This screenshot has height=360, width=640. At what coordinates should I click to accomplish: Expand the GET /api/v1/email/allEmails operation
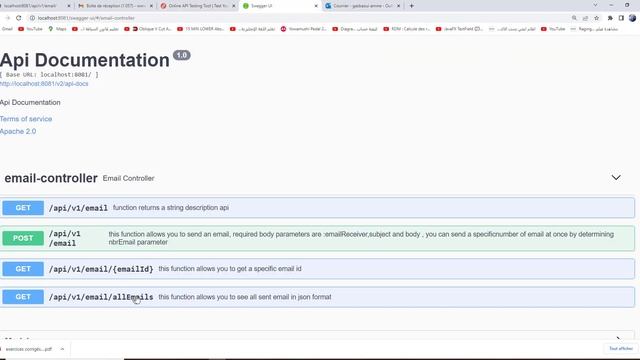click(x=318, y=297)
